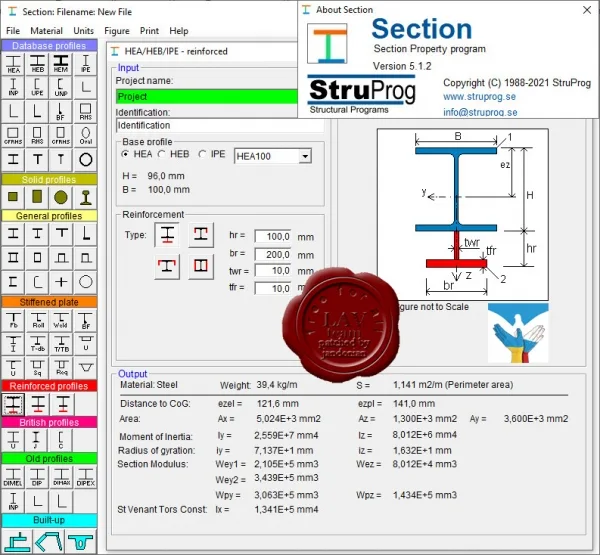Click the hr value field
The image size is (600, 555).
(x=273, y=236)
